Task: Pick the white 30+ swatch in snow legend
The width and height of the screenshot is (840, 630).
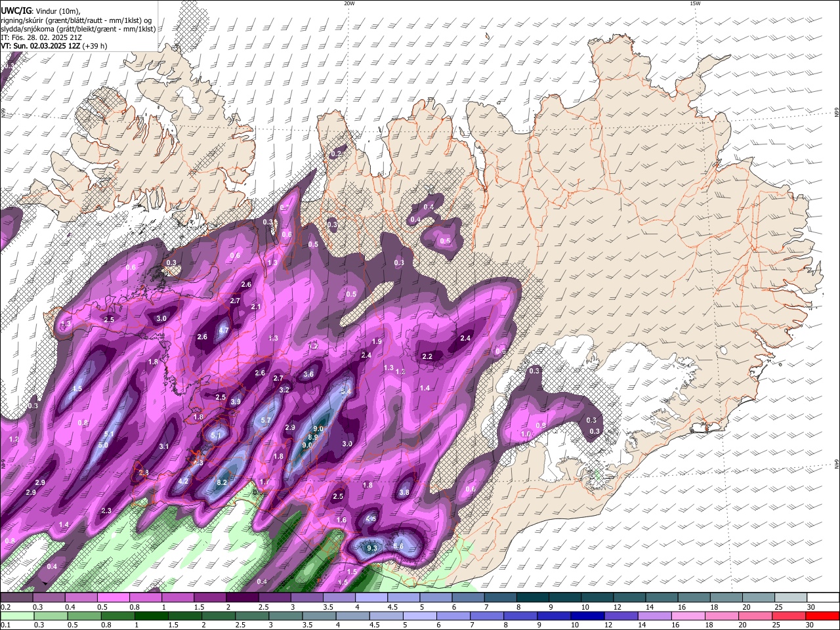Action: click(822, 597)
